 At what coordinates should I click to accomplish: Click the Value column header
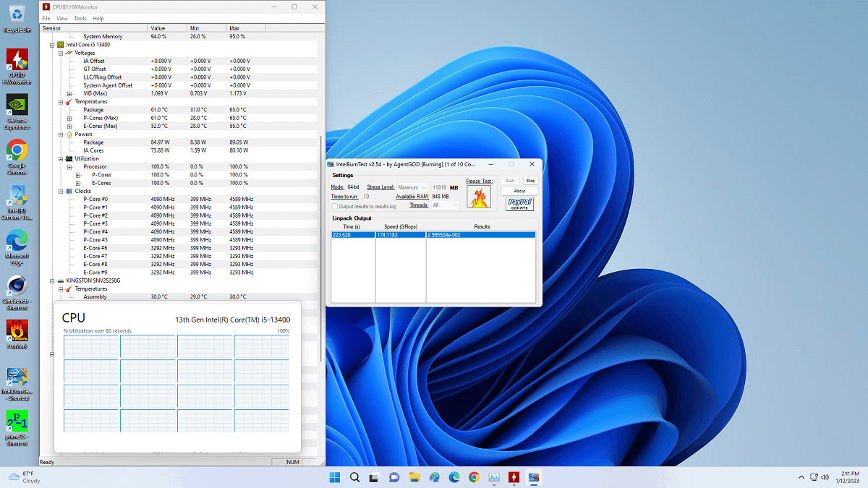pos(166,28)
